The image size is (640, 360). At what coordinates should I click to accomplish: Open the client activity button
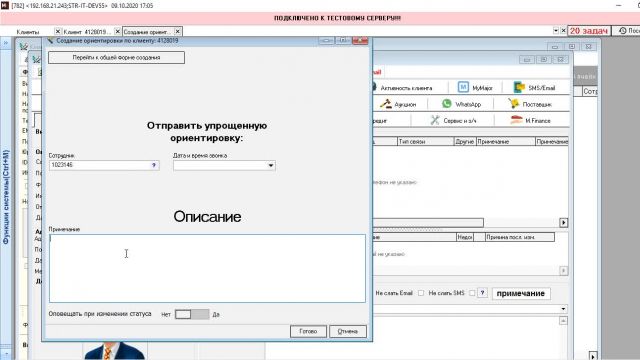402,88
